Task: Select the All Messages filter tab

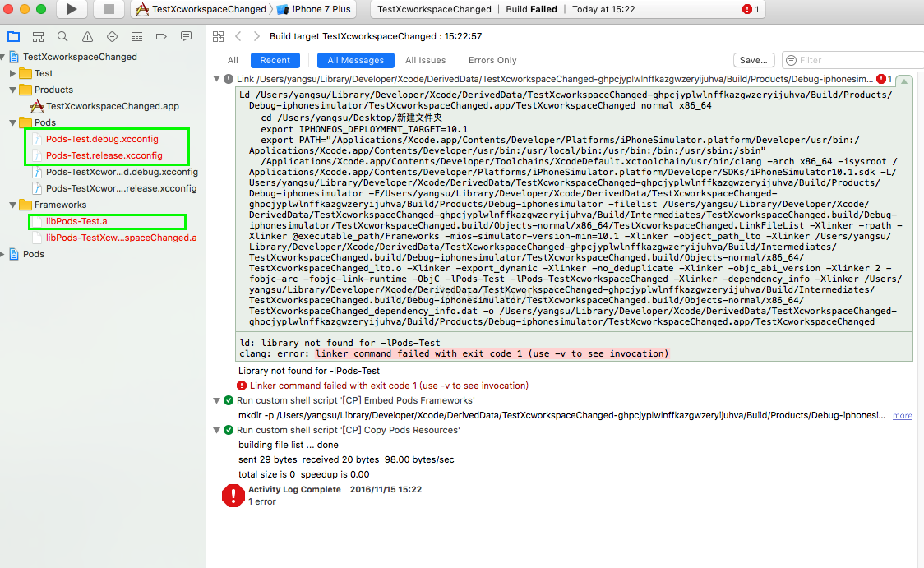Action: click(355, 60)
